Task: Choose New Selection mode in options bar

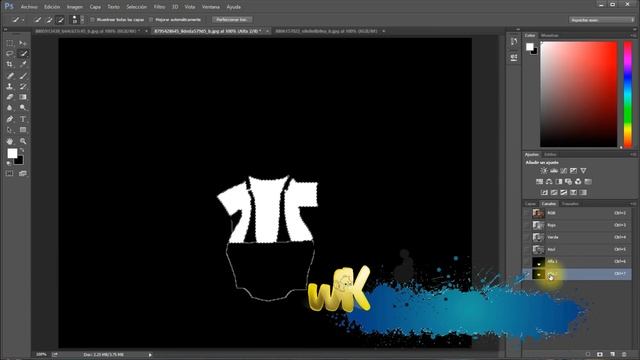Action: [38, 20]
